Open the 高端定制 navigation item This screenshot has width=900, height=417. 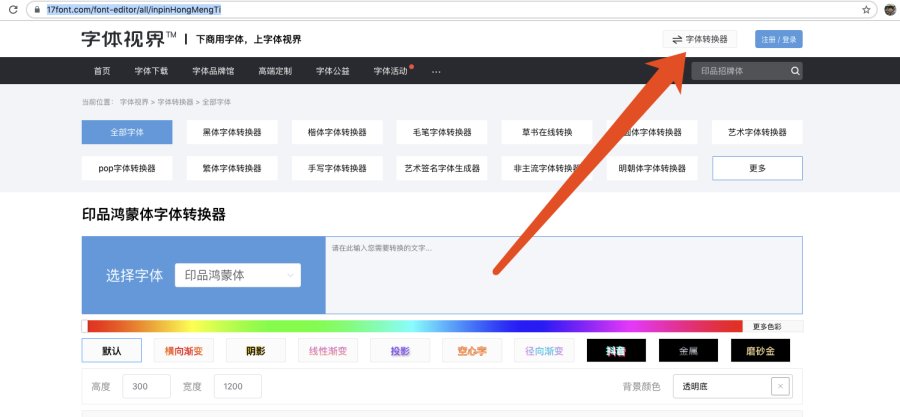pyautogui.click(x=275, y=71)
